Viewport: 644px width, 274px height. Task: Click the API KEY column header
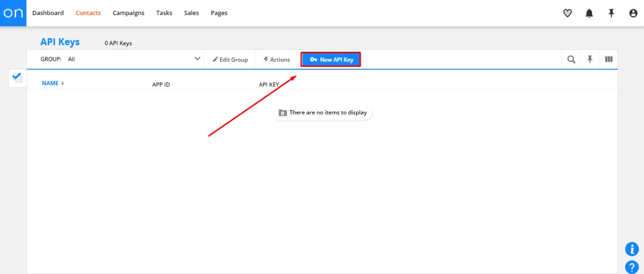point(269,84)
